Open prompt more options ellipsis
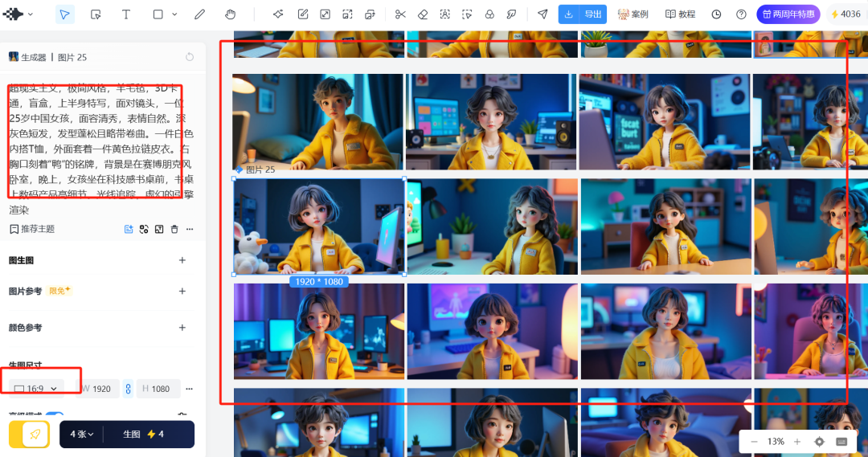The image size is (868, 457). (190, 229)
